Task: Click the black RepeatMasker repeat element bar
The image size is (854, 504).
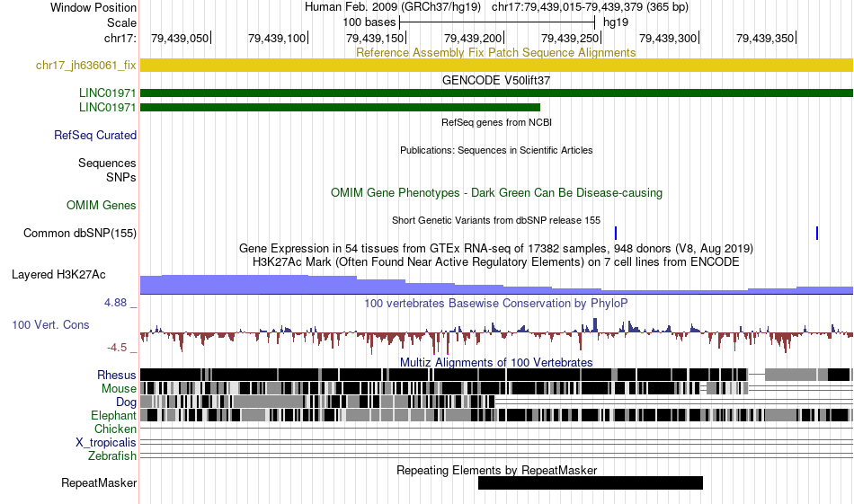Action: tap(591, 482)
